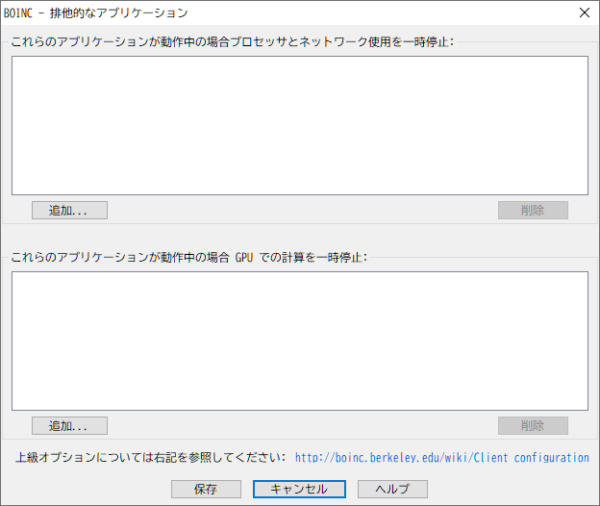Screen dimensions: 600x506
Task: Open the boinc.berkeley.edu Client configuration link
Action: pos(441,458)
